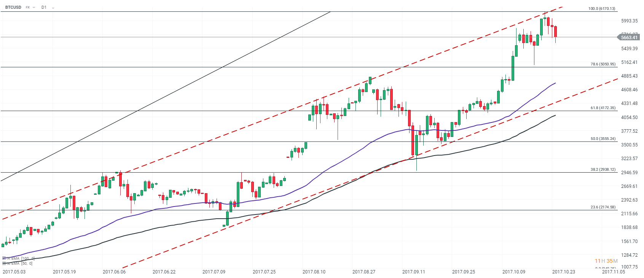The image size is (644, 278).
Task: Click the 2115.66 price axis label
Action: coord(630,214)
